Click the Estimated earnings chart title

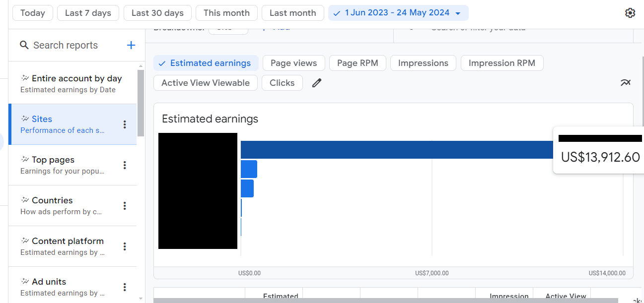210,119
